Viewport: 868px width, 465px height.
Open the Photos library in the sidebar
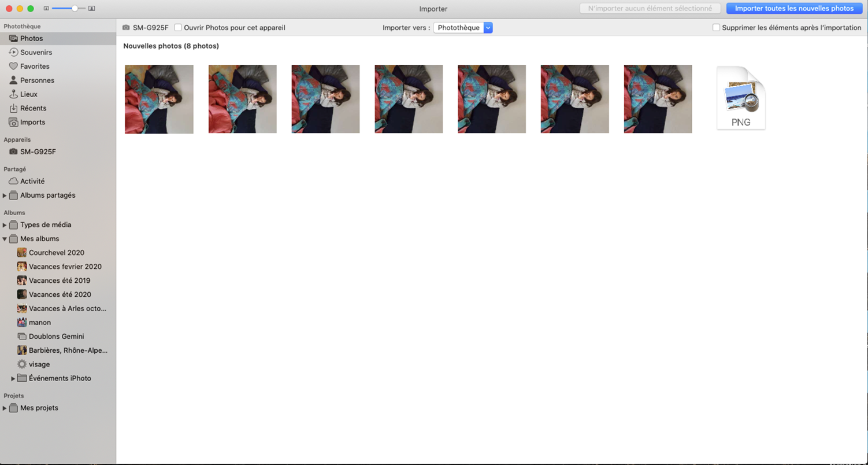pos(58,38)
